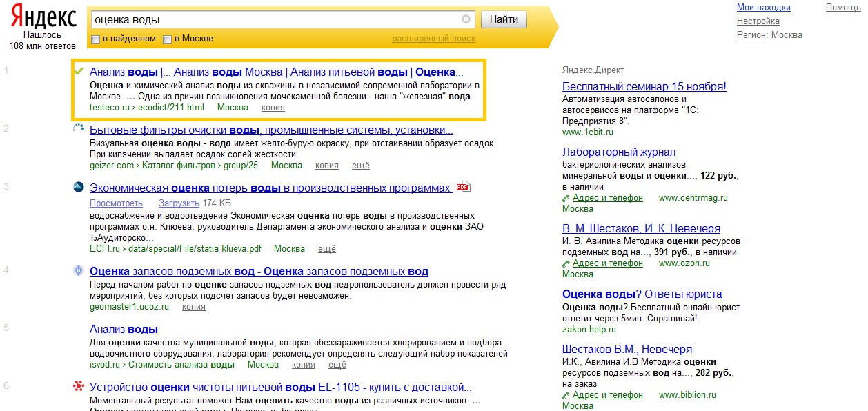Click the ECFI.ru result favicon
Screen dimensions: 868x411
(x=79, y=188)
